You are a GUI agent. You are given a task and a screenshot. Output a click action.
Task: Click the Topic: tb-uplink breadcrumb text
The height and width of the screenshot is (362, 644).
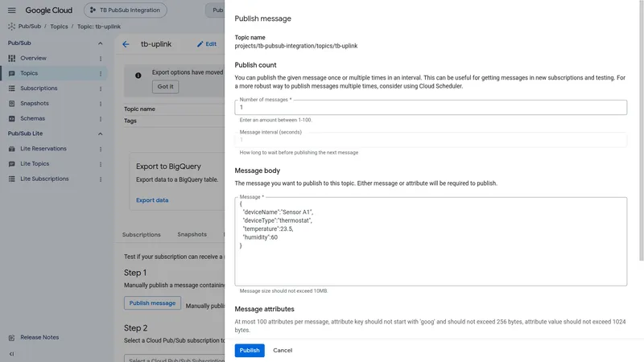tap(99, 27)
